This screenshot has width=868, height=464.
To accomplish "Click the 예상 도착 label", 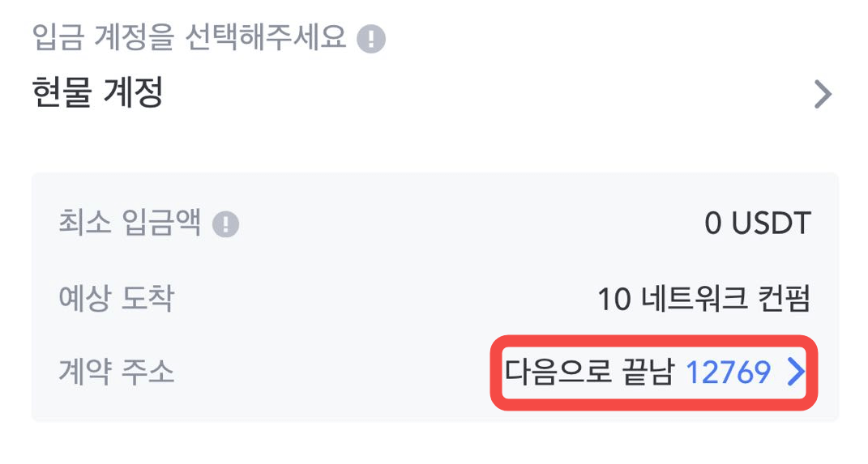I will pos(116,300).
